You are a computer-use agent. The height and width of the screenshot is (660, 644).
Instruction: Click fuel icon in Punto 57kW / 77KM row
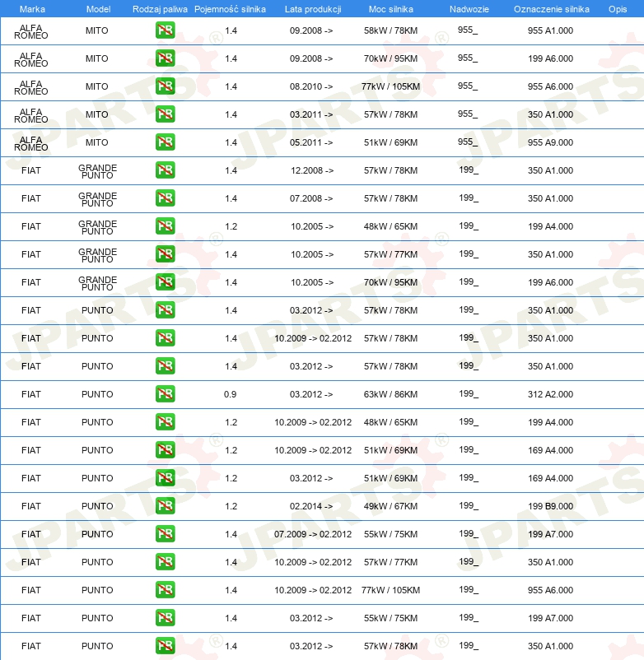tap(165, 562)
